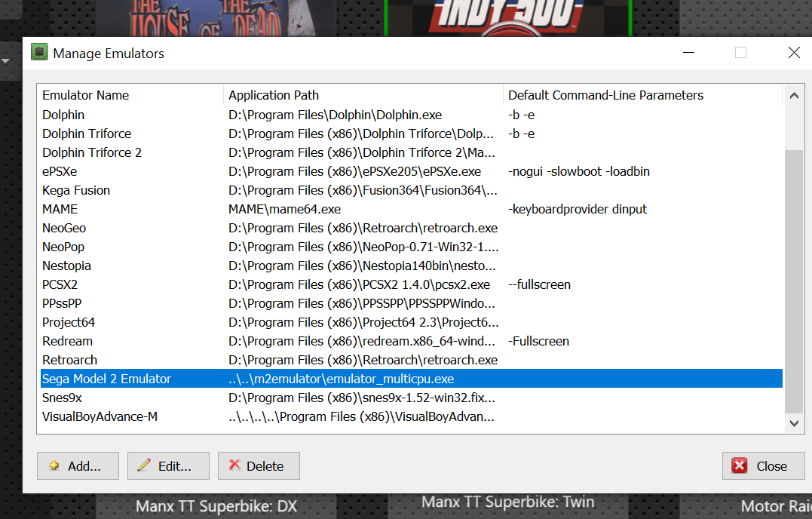Click the ePSXe.exe application path cell
This screenshot has height=519, width=812.
pyautogui.click(x=354, y=171)
